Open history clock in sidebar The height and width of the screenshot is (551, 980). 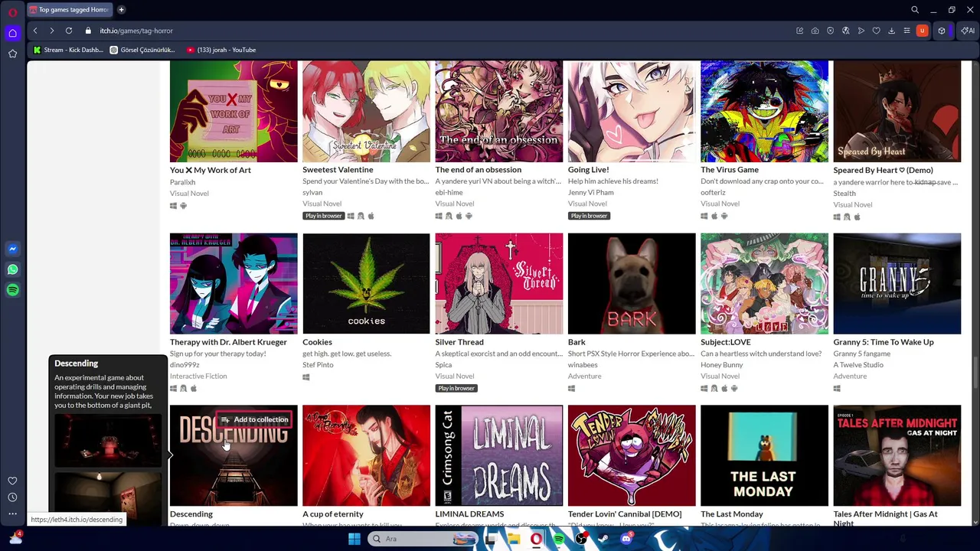click(12, 497)
